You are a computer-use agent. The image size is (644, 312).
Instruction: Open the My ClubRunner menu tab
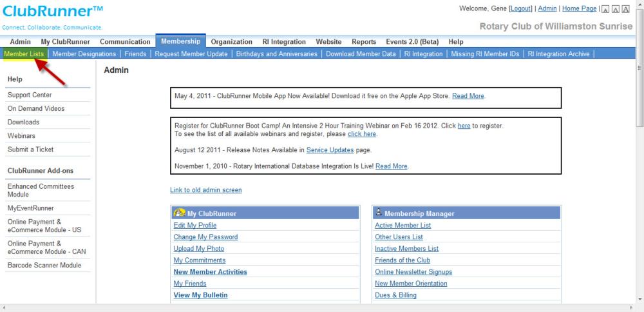coord(65,41)
